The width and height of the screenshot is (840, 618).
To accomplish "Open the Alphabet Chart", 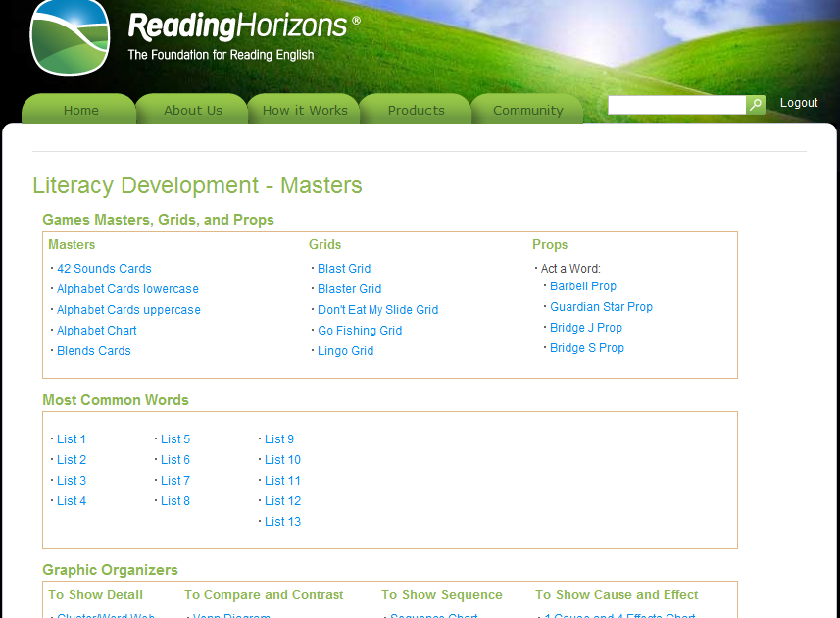I will pyautogui.click(x=96, y=330).
